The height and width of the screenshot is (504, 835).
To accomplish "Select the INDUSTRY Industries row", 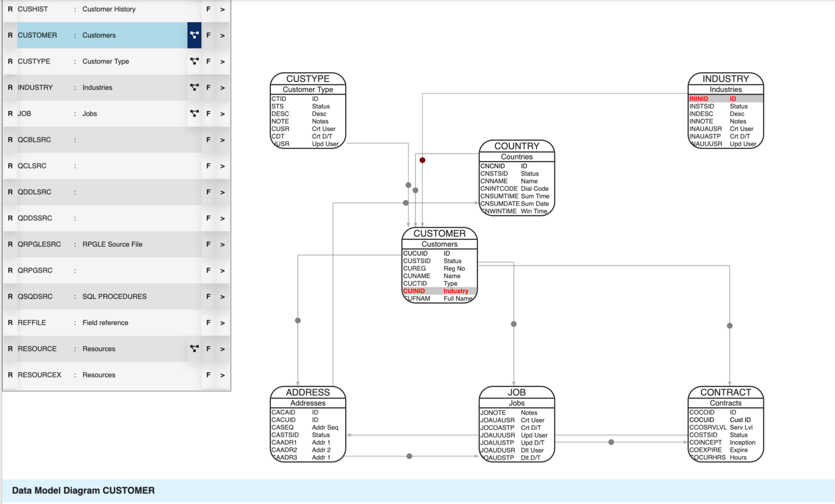I will coord(98,87).
